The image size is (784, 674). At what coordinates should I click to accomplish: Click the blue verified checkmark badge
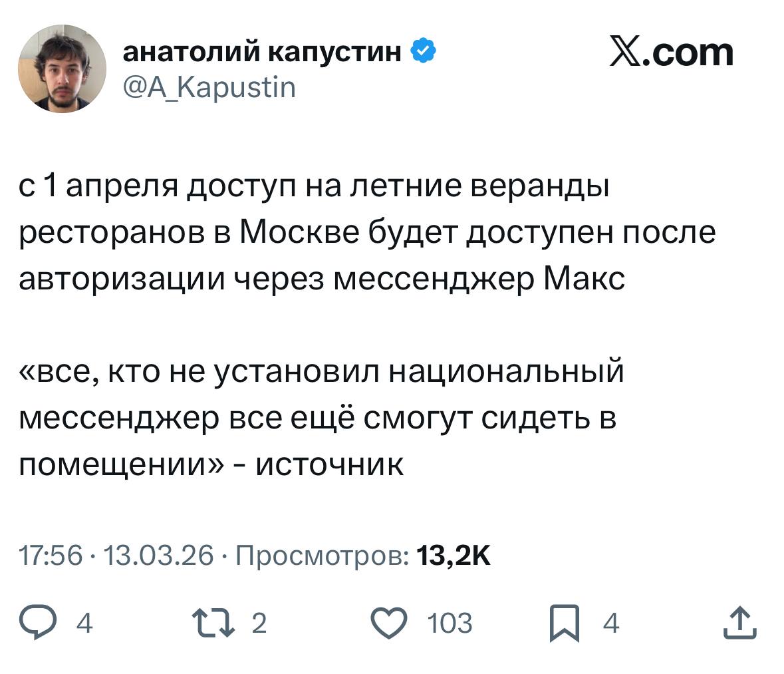point(424,51)
